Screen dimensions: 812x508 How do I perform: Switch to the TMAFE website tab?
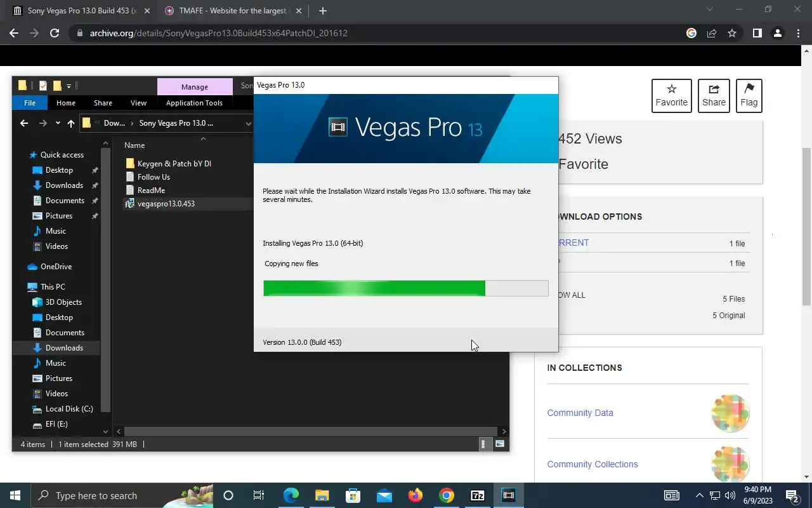point(232,11)
